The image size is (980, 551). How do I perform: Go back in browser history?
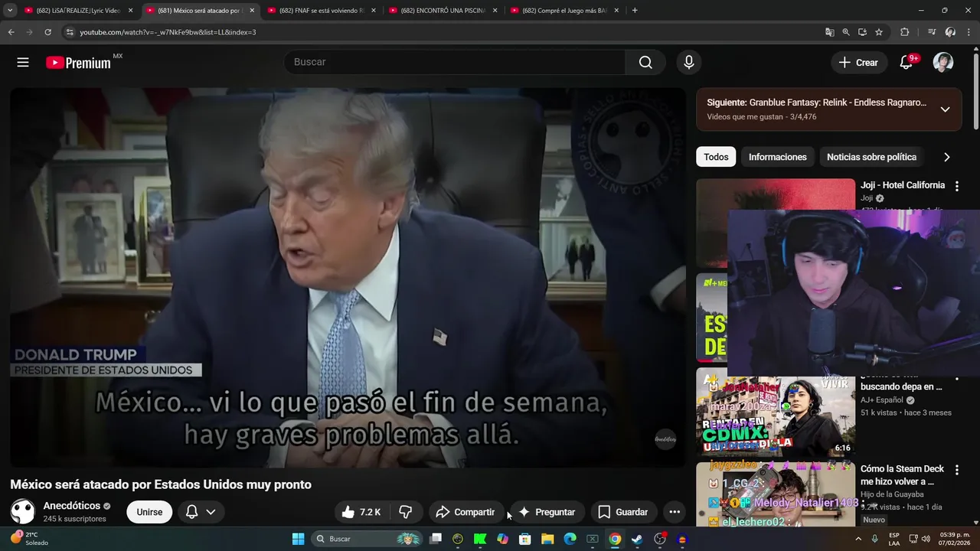tap(11, 32)
